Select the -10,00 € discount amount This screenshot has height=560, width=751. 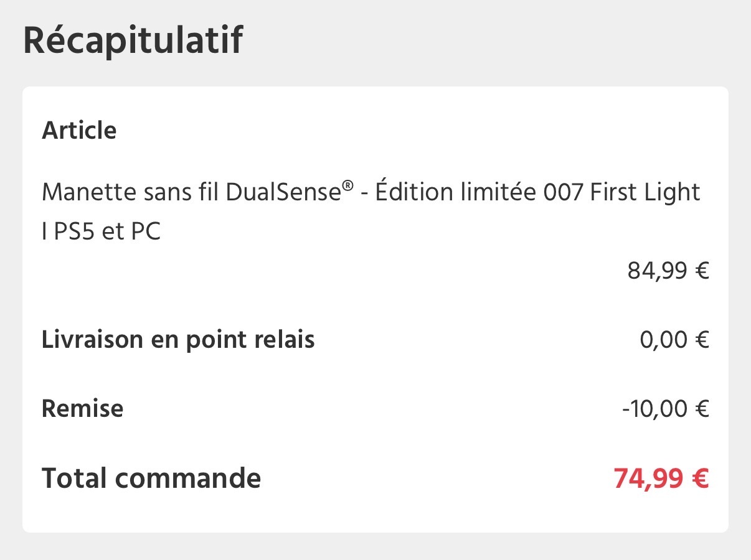666,409
